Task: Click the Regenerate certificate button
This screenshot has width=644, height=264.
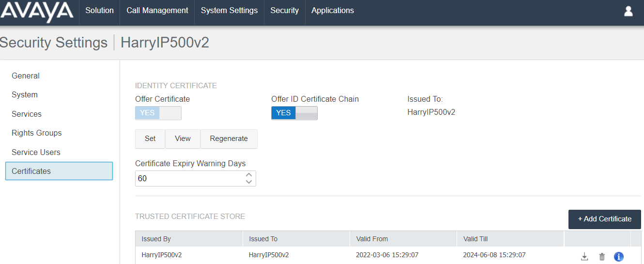Action: point(229,139)
